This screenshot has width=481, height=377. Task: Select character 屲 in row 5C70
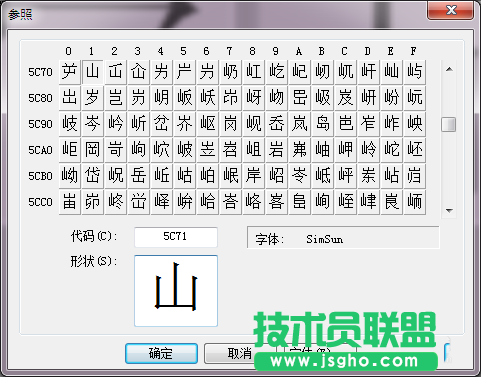115,72
